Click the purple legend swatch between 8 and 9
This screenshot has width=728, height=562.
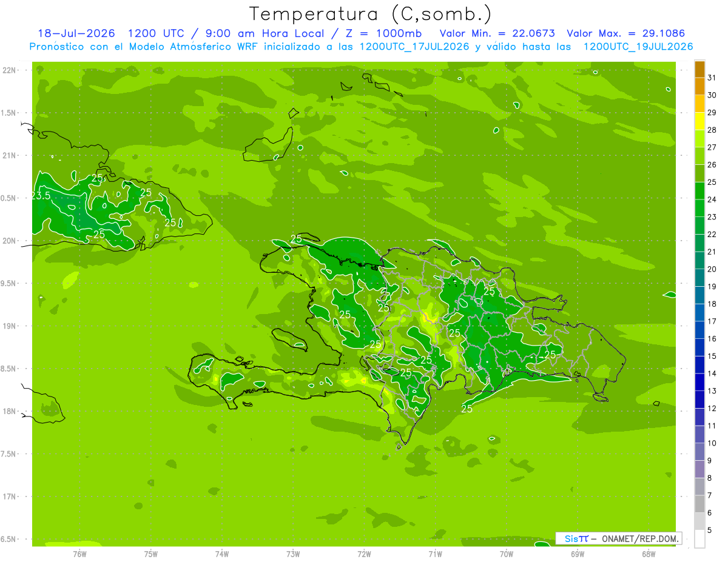699,469
